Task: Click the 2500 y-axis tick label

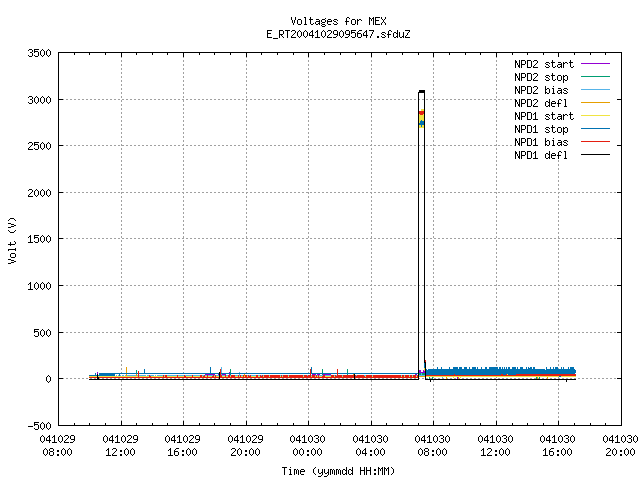Action: (40, 146)
